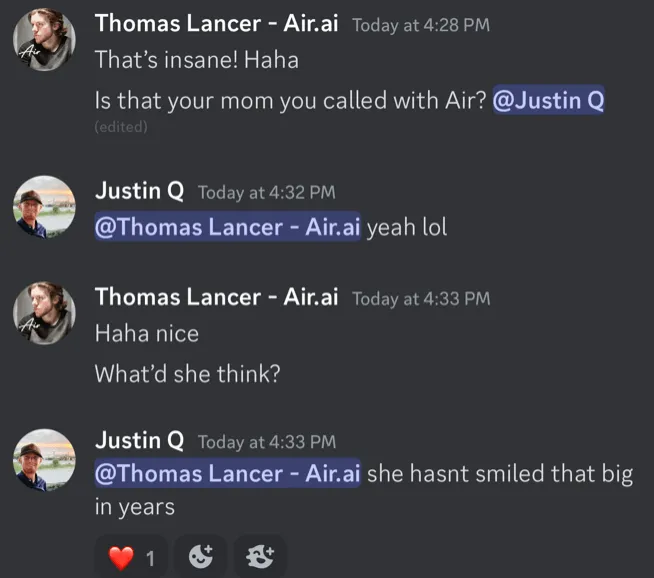Open Justin Q's avatar beside "she hasnt smiled" message
Image resolution: width=654 pixels, height=578 pixels.
pos(44,460)
